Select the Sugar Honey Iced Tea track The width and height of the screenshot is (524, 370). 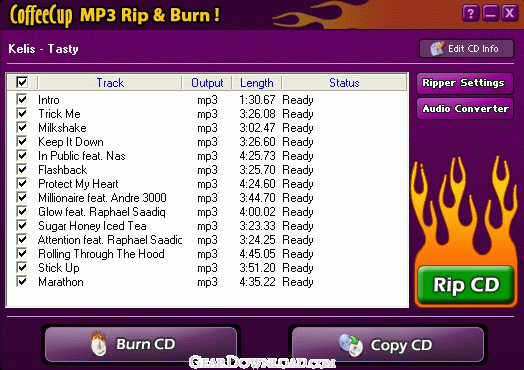92,226
